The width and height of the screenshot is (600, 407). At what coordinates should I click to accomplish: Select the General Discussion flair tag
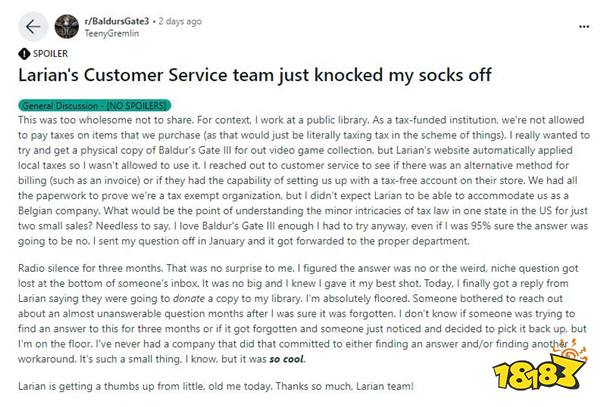point(95,105)
